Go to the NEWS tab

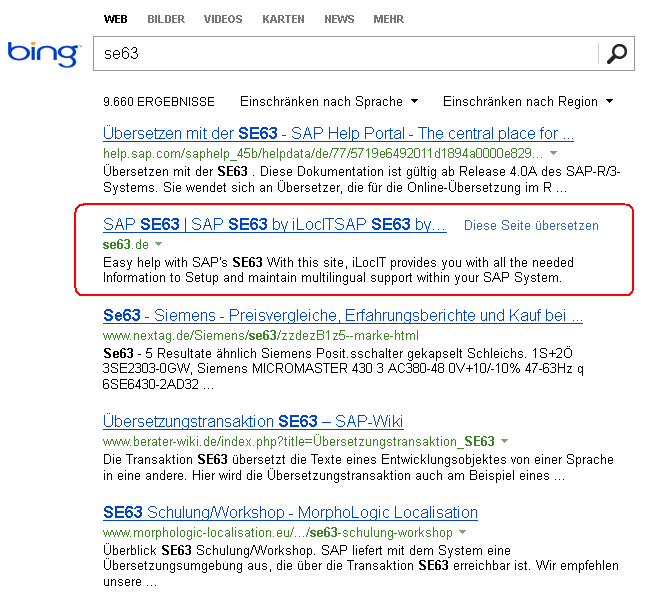(339, 19)
